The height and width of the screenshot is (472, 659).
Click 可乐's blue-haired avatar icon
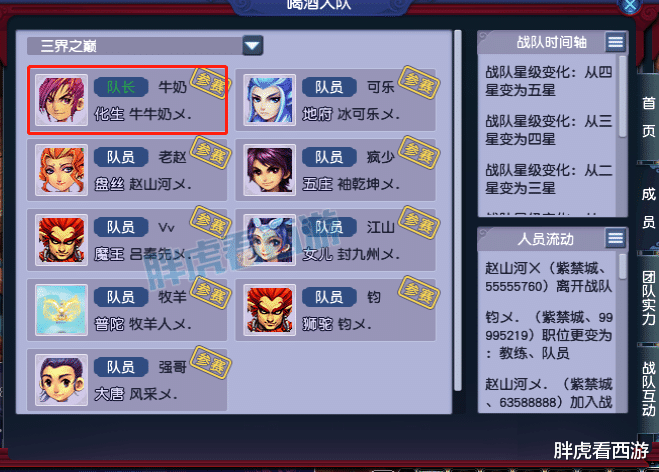[270, 100]
